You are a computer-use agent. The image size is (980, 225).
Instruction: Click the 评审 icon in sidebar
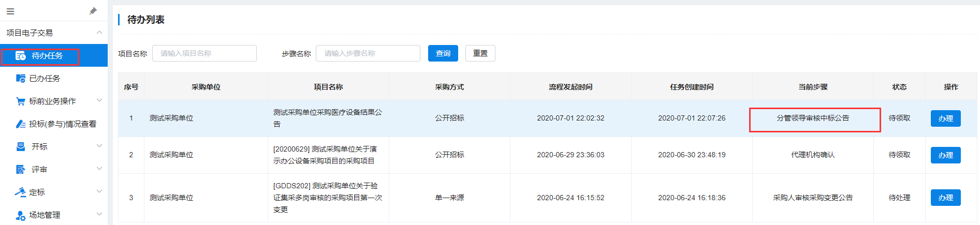coord(21,170)
